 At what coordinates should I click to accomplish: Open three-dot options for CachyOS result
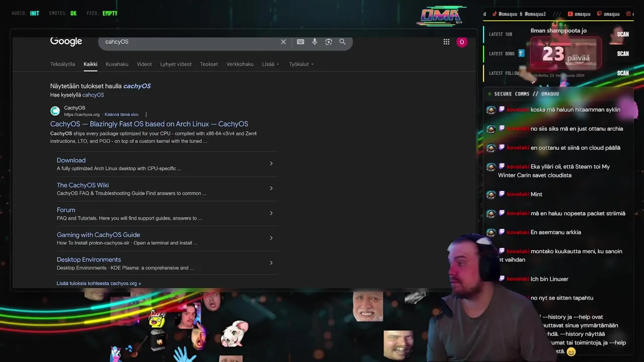(146, 115)
